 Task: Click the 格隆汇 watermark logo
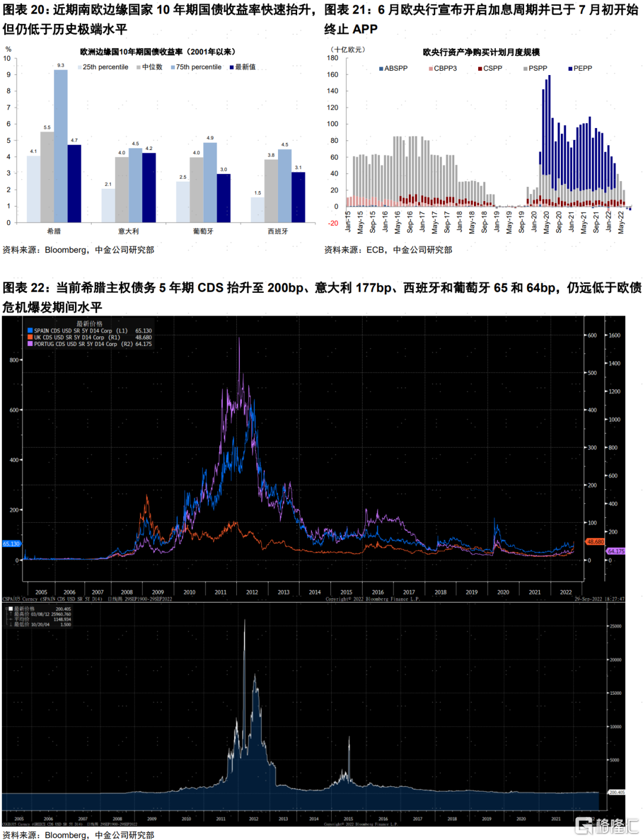coord(607,826)
